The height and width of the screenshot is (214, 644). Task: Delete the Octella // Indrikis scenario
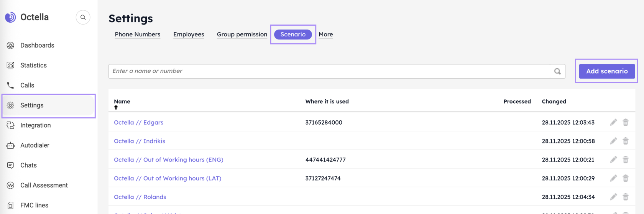(x=626, y=141)
